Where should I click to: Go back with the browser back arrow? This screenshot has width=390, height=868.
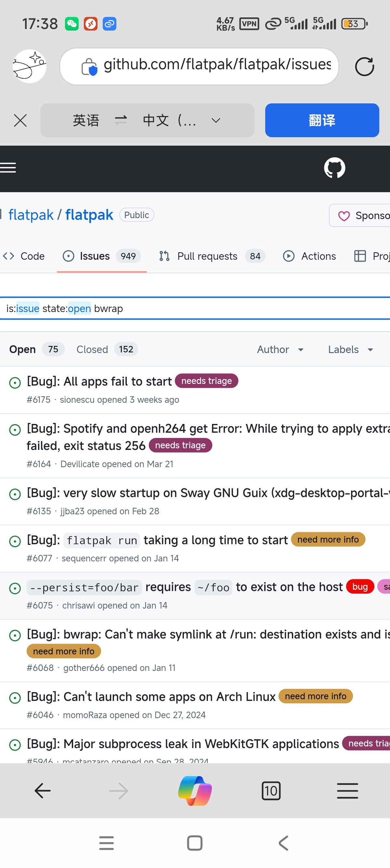click(x=43, y=791)
